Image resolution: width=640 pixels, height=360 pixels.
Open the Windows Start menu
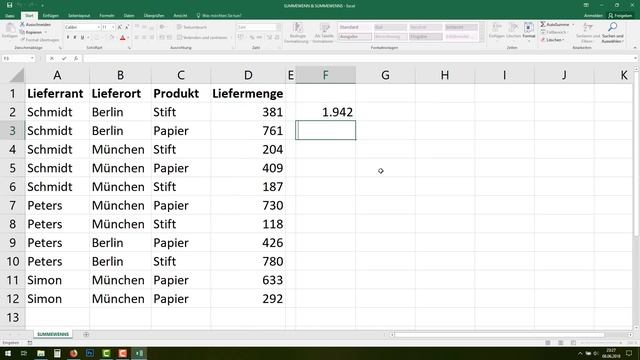(x=8, y=353)
